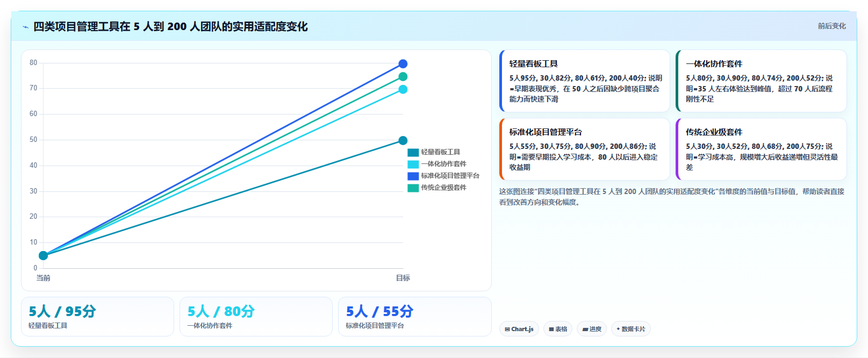
Task: Click the green data point at 目标
Action: click(403, 77)
